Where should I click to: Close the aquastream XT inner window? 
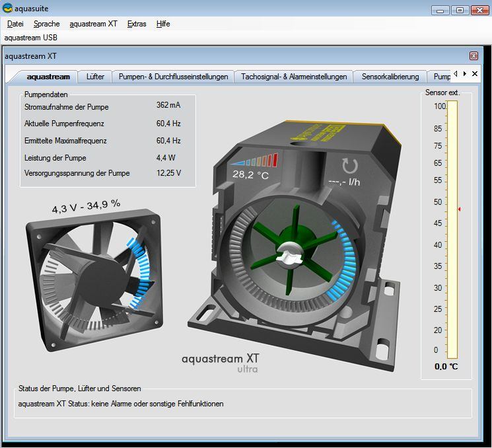pyautogui.click(x=474, y=56)
